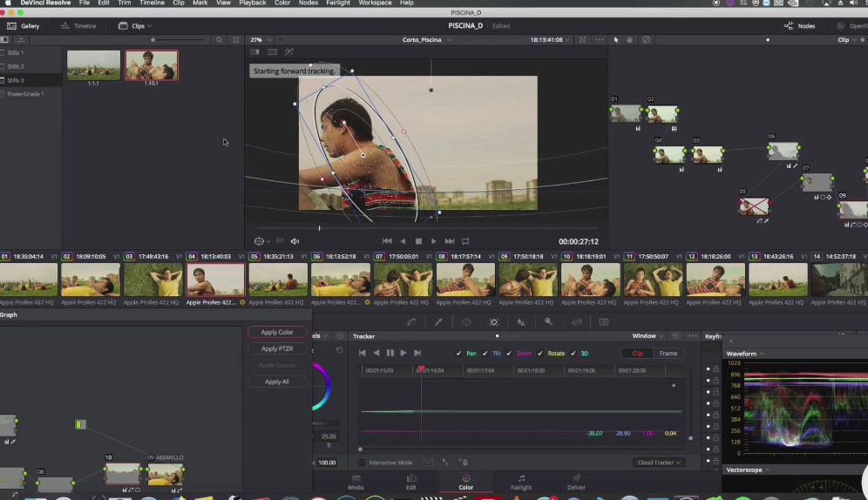Select the Tracker palette icon

coord(493,321)
